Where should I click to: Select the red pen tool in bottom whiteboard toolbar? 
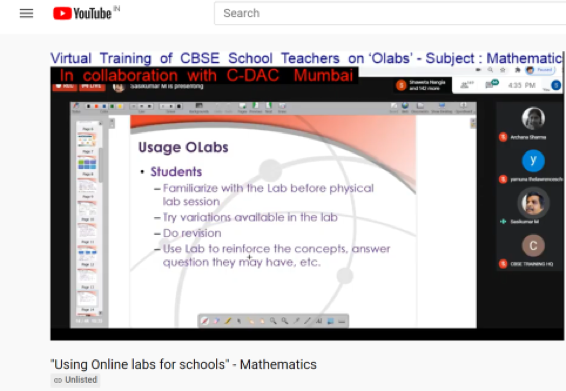pyautogui.click(x=205, y=321)
